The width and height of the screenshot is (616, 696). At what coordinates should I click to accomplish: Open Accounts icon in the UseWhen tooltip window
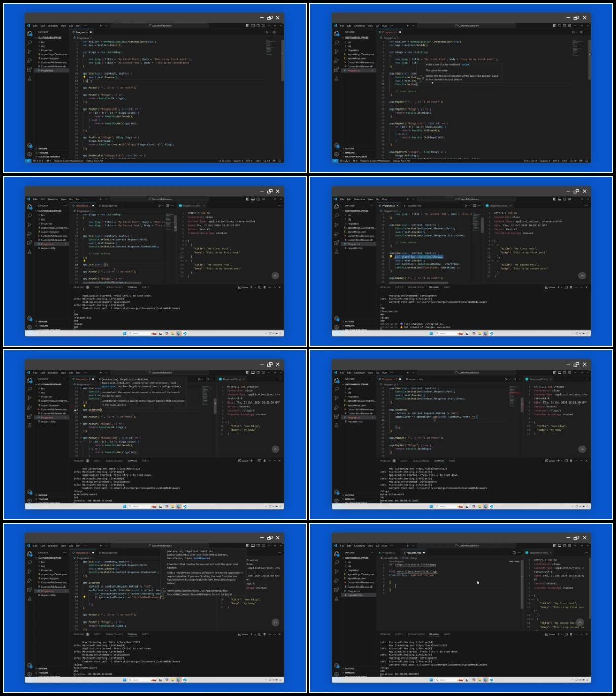click(30, 492)
